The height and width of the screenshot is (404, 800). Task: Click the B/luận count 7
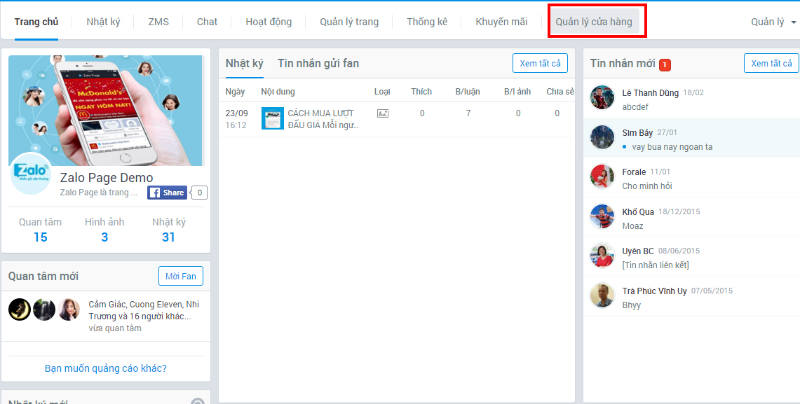(468, 113)
